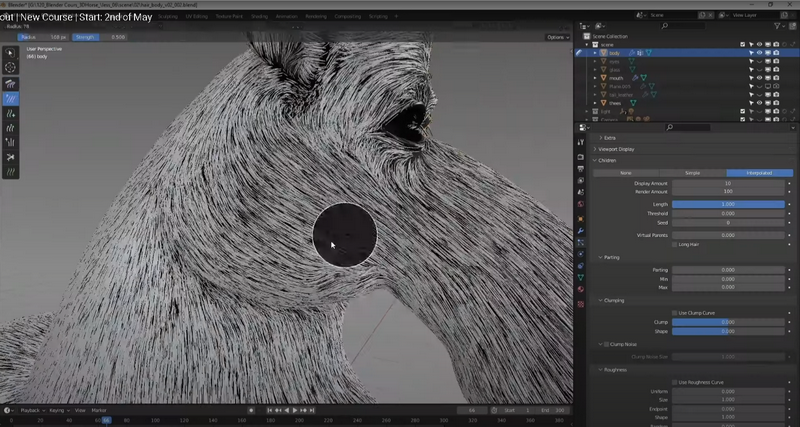
Task: Choose the Add hair tool
Action: (10, 113)
